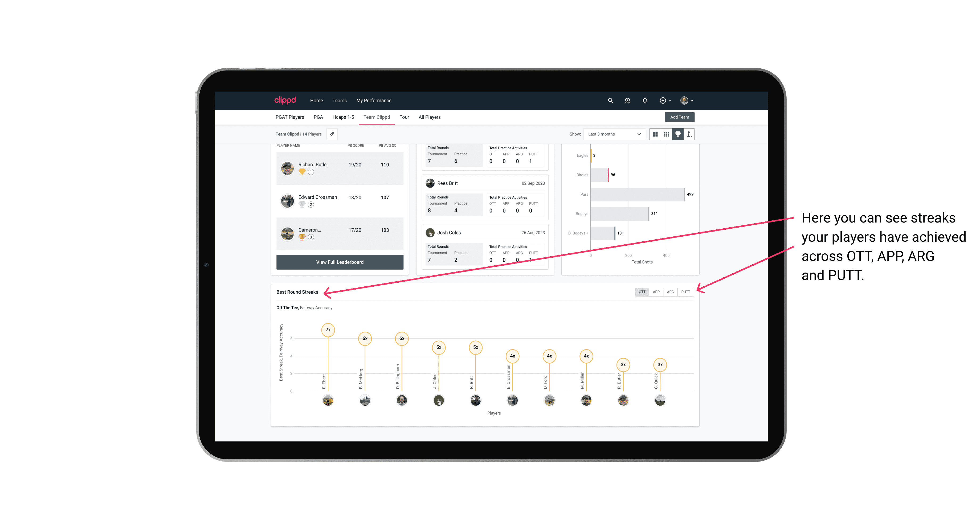The width and height of the screenshot is (980, 527).
Task: Click the 'View Full Leaderboard' button
Action: pos(339,262)
